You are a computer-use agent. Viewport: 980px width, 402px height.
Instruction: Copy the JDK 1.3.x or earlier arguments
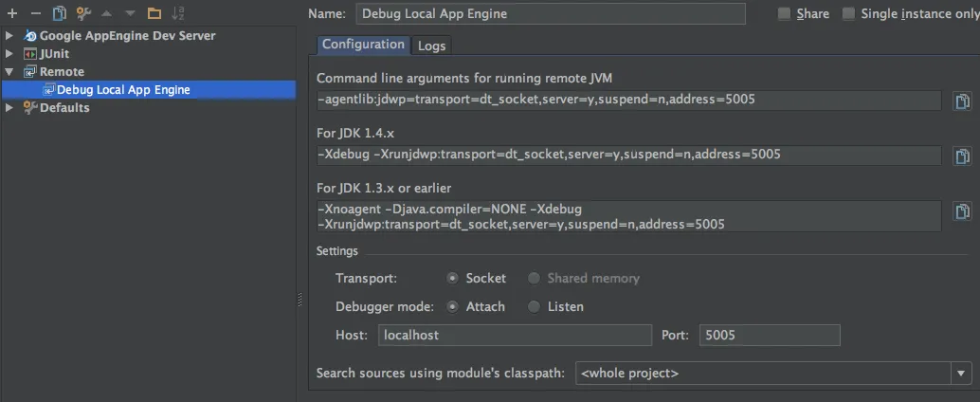click(962, 211)
